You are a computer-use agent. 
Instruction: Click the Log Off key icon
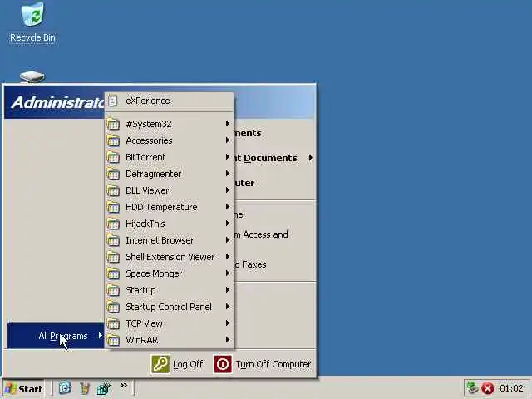click(x=160, y=364)
